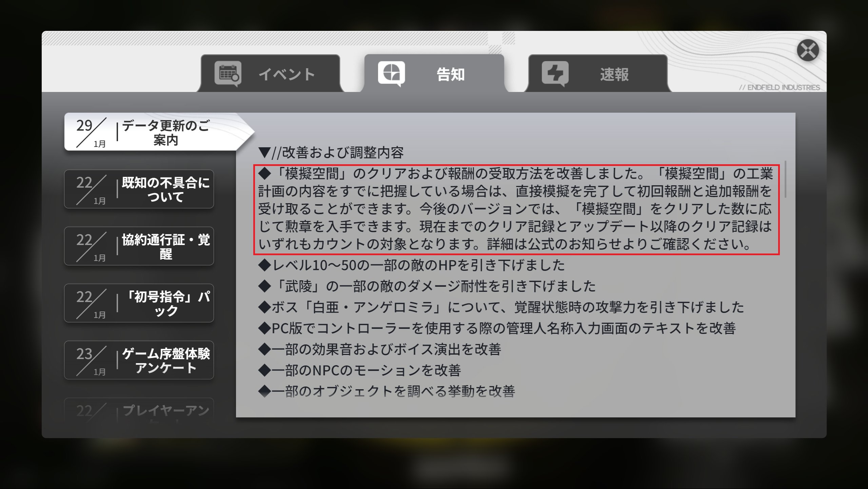Click the 29 date on first notice
The image size is (868, 489).
click(x=84, y=126)
